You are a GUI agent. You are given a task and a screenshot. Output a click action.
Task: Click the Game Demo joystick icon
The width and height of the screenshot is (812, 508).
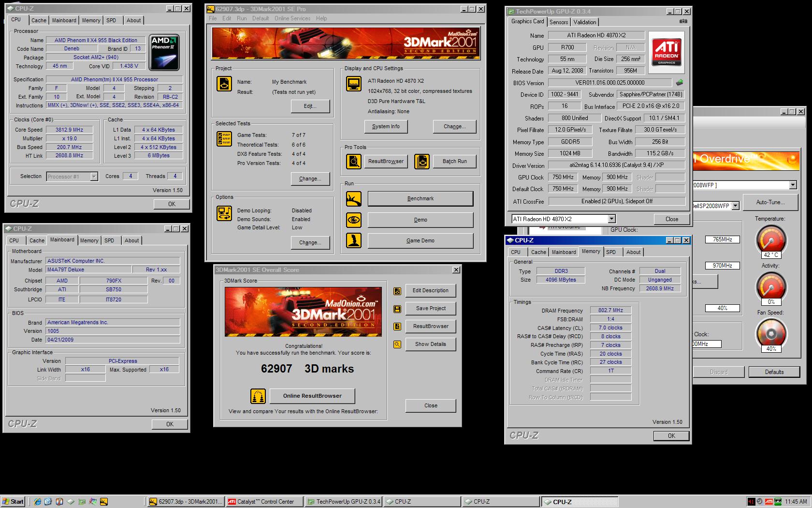354,240
